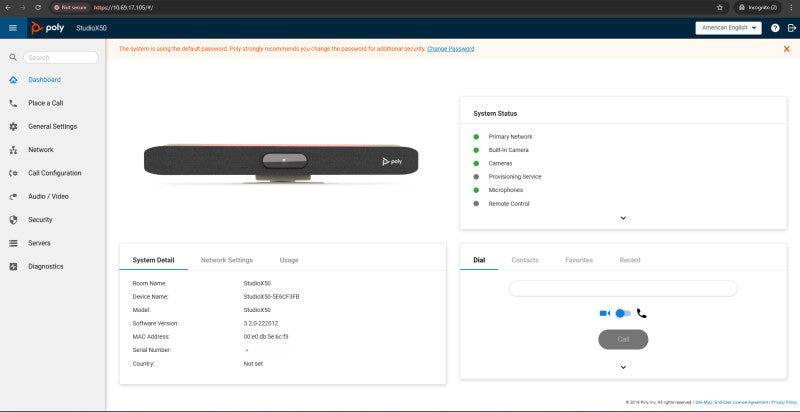800x412 pixels.
Task: Click the Microphones status entry
Action: tap(506, 190)
